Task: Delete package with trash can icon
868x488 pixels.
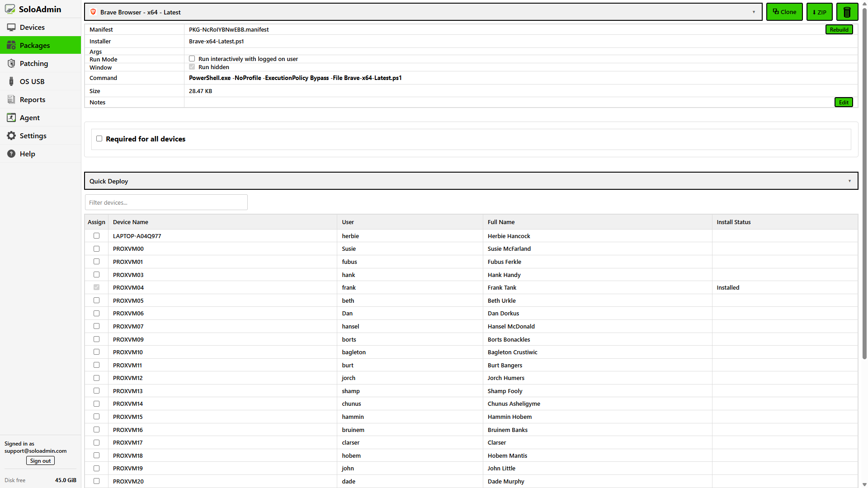Action: 847,12
